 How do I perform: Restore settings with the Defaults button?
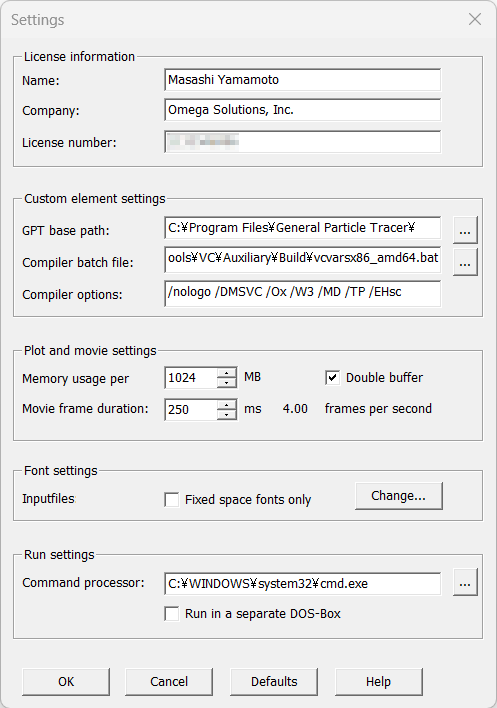274,681
